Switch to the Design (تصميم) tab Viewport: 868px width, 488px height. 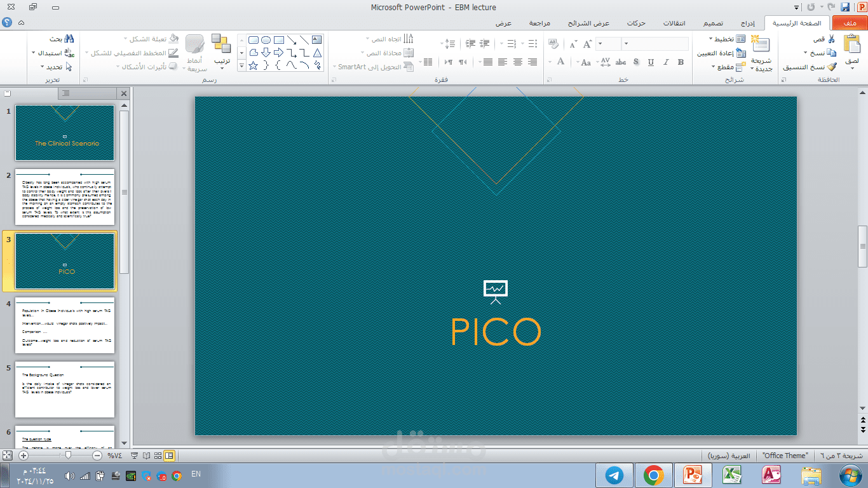(713, 23)
